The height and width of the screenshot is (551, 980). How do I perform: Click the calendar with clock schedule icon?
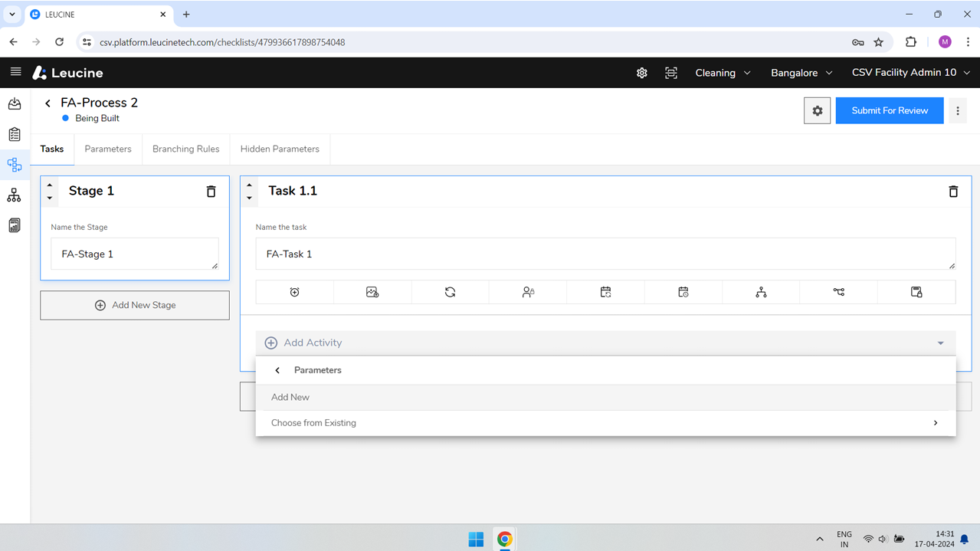pyautogui.click(x=683, y=292)
